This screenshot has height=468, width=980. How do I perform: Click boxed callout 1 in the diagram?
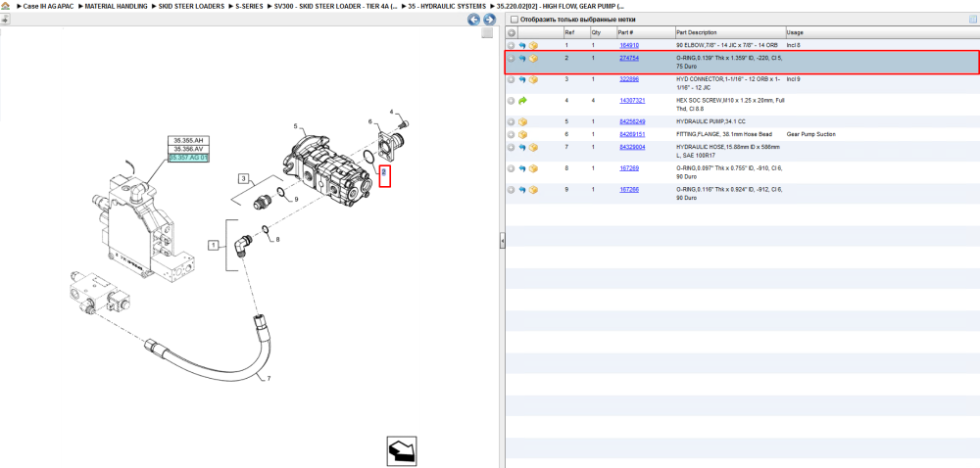(213, 245)
